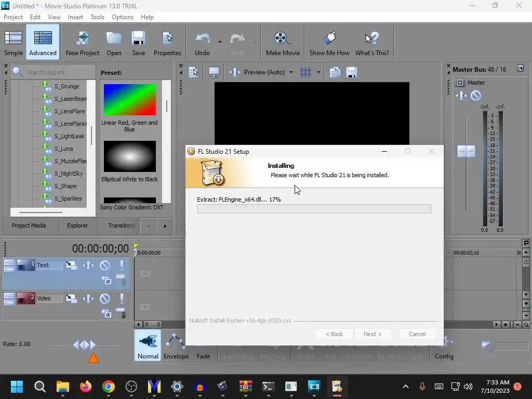The width and height of the screenshot is (532, 399).
Task: Solo the Video track
Action: point(122,298)
